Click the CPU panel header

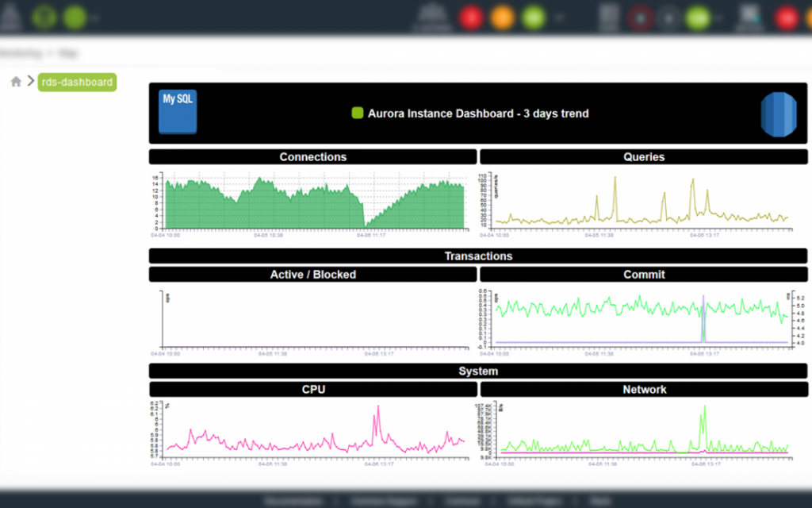313,390
